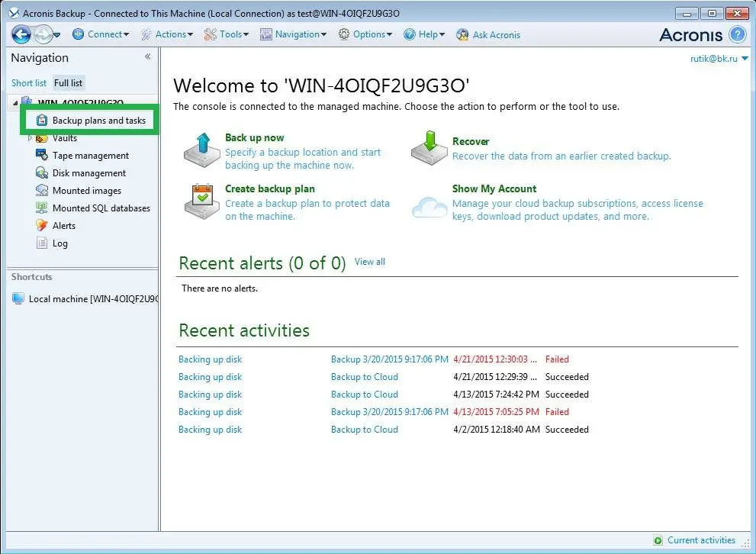The width and height of the screenshot is (756, 554).
Task: Click the Options gear icon
Action: (344, 34)
